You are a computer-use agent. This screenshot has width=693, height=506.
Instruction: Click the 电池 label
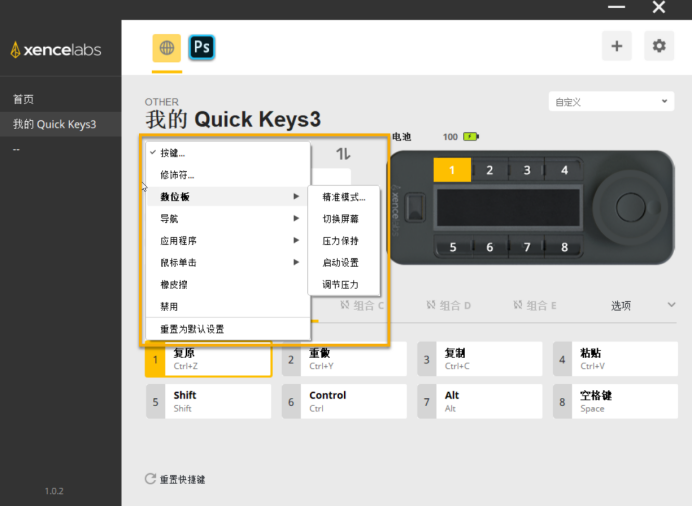[x=402, y=137]
